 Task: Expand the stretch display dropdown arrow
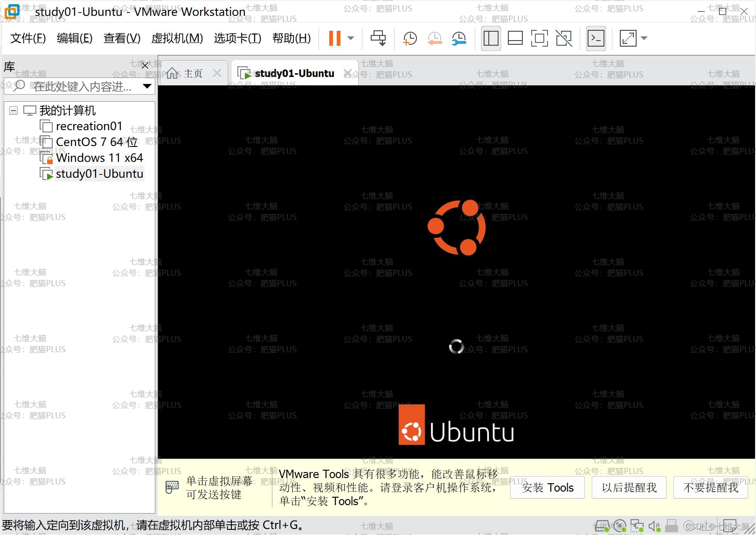pyautogui.click(x=644, y=38)
